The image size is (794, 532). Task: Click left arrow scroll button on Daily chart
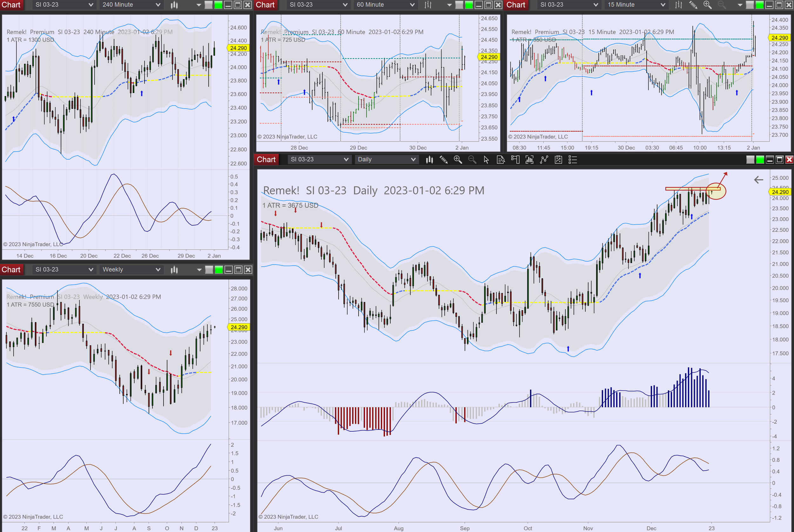pos(758,180)
